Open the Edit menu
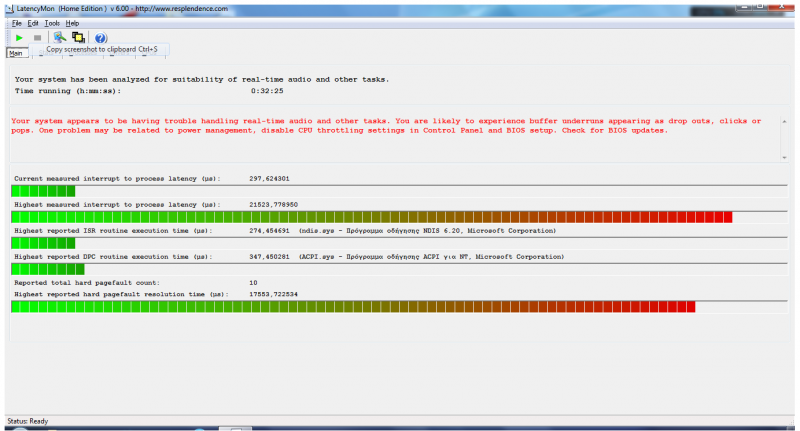The height and width of the screenshot is (431, 800). (34, 22)
